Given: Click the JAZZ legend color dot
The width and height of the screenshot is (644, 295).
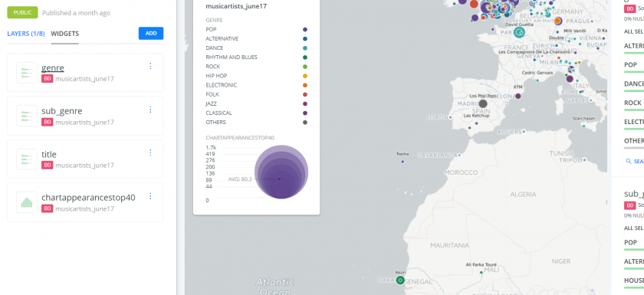Looking at the screenshot, I should pyautogui.click(x=305, y=103).
